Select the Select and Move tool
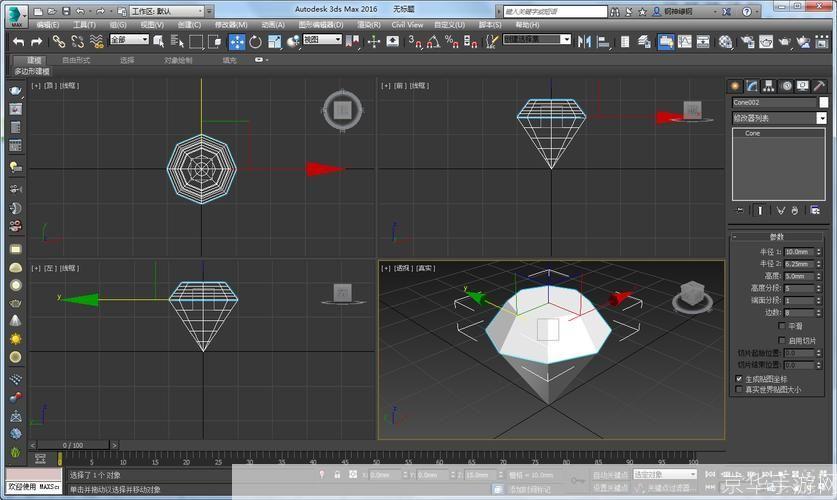Screen dimensions: 837x500 coord(236,42)
